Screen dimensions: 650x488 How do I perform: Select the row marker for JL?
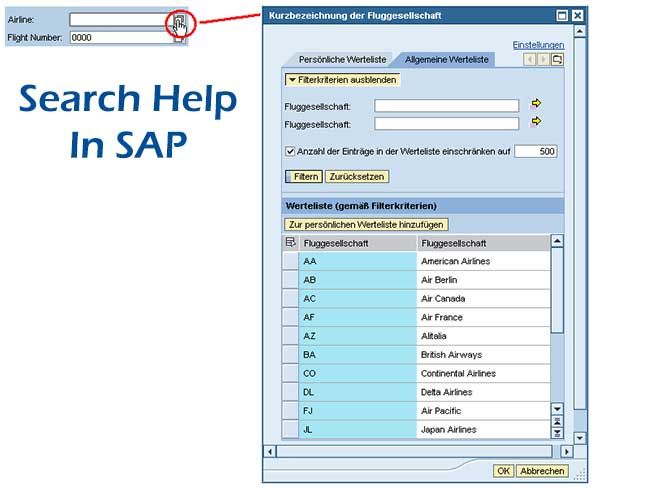(x=291, y=430)
